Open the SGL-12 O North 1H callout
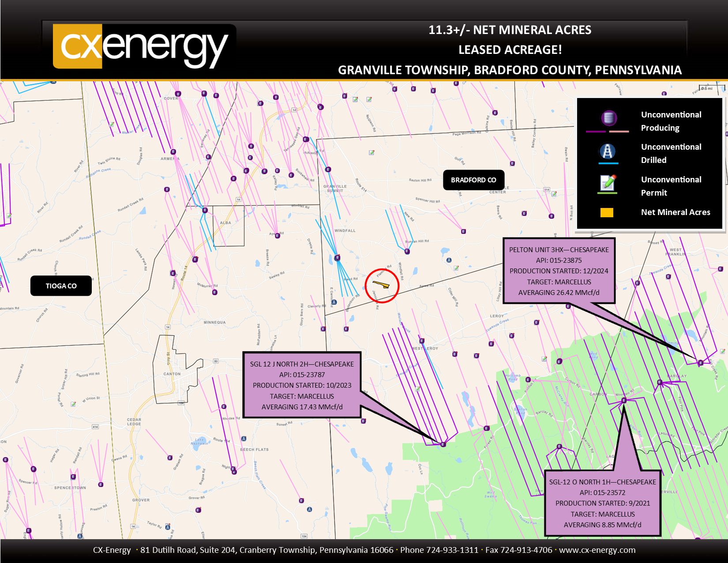The height and width of the screenshot is (563, 728). point(603,503)
